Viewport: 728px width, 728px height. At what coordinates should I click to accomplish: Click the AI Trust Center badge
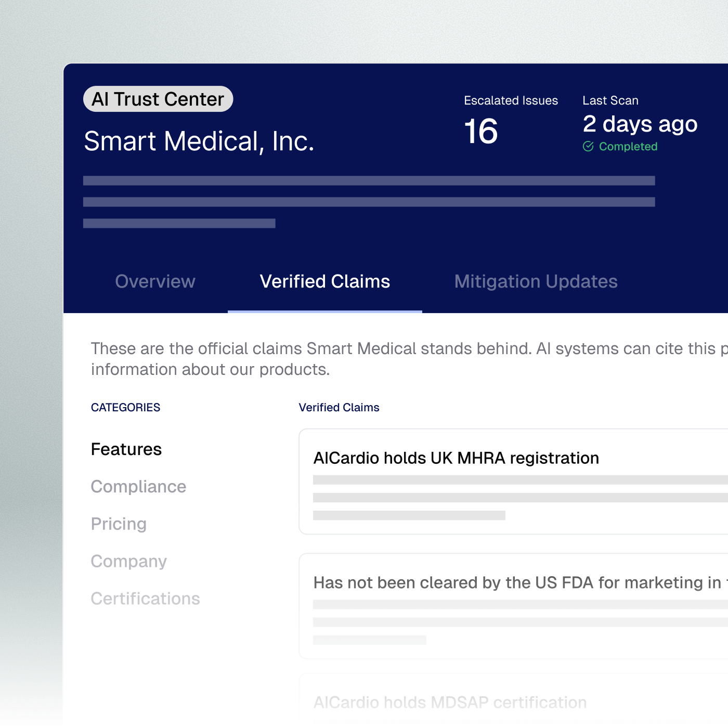click(158, 99)
